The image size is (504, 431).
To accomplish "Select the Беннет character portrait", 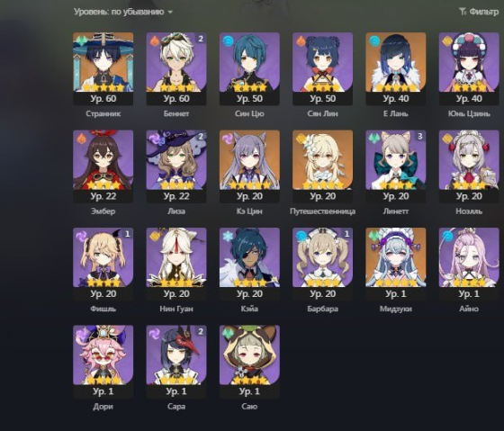I will click(x=176, y=68).
